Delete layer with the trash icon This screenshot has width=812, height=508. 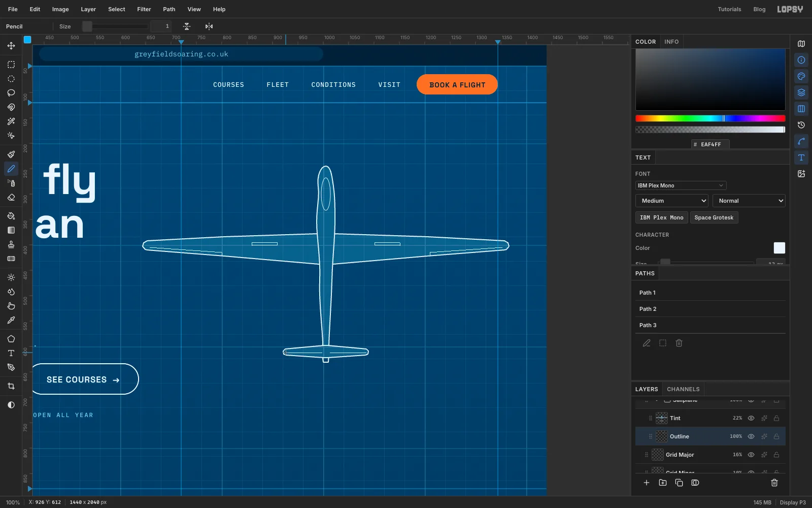[x=774, y=483]
